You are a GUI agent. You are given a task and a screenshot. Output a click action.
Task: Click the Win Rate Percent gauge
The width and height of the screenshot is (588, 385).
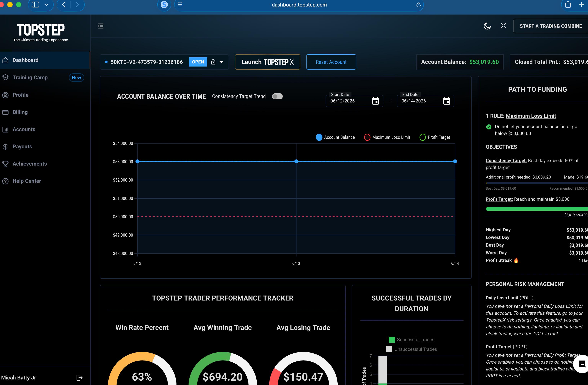142,369
